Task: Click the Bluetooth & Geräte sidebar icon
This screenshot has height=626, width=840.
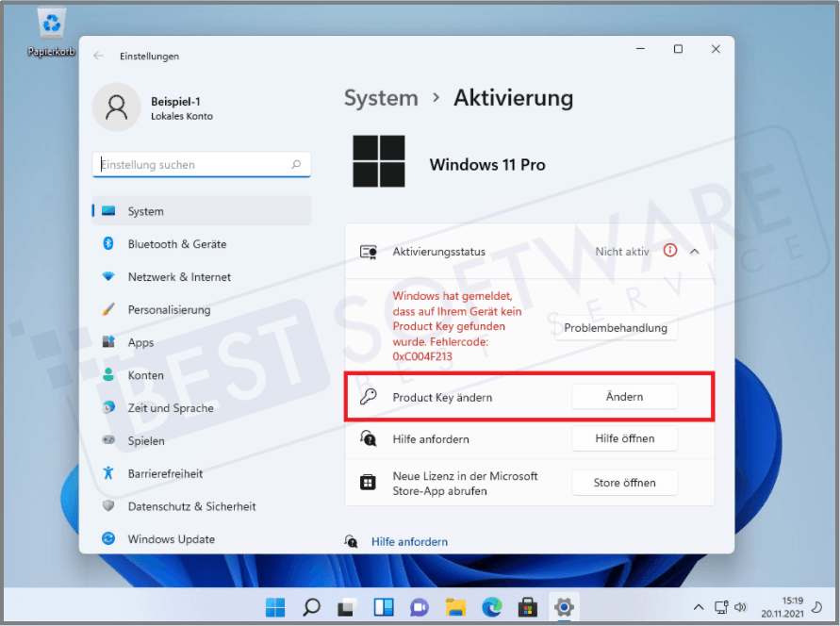Action: (x=107, y=243)
